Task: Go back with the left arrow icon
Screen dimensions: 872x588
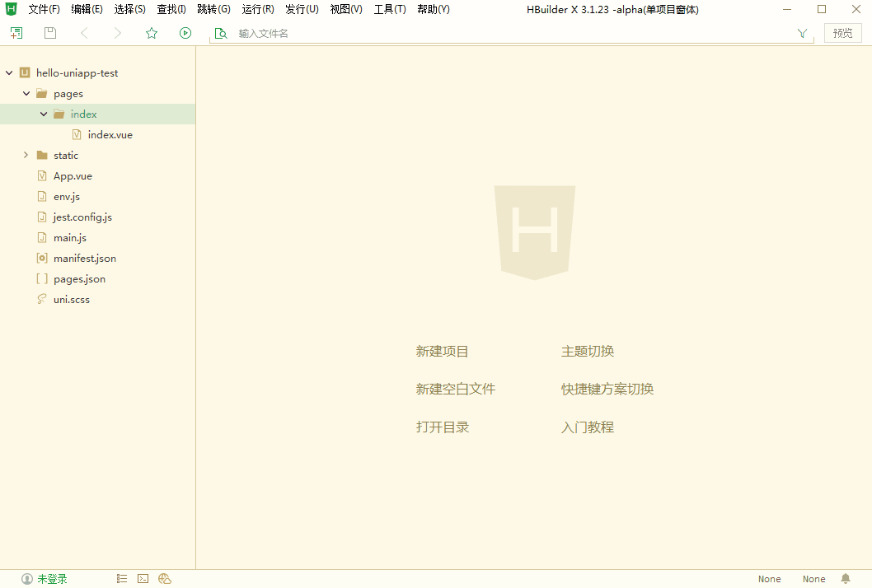Action: tap(85, 33)
